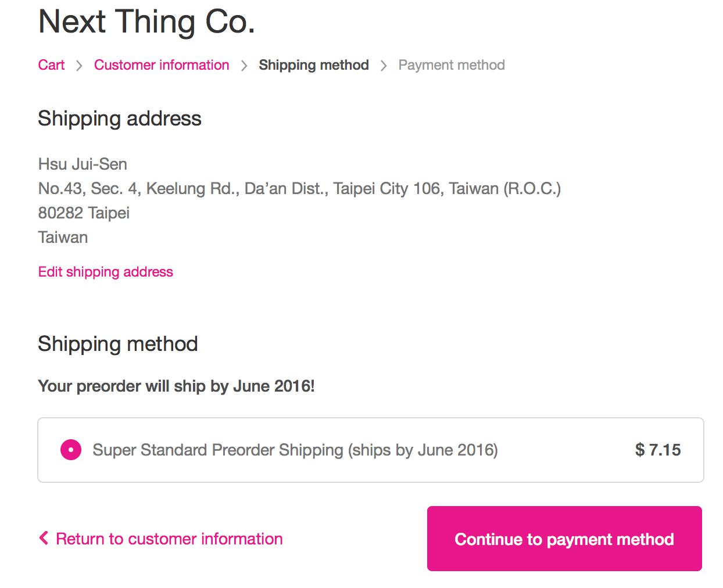Click chevron before Payment method breadcrumb

[384, 66]
